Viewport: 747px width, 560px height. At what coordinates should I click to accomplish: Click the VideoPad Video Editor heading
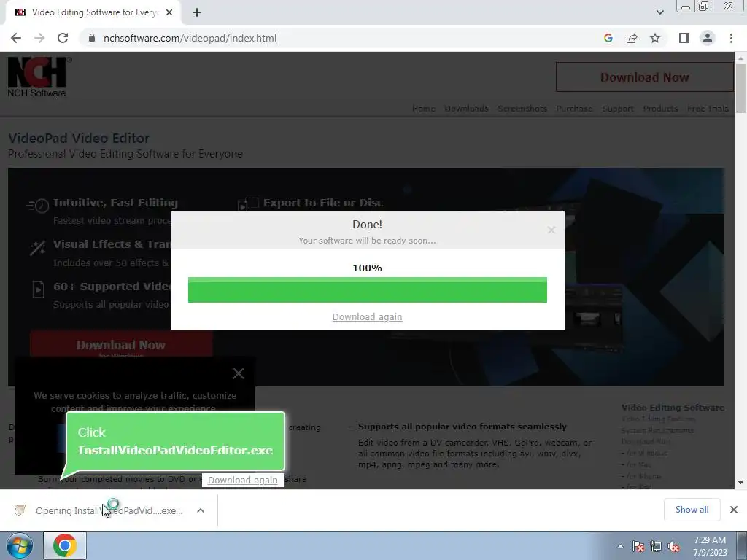point(79,138)
